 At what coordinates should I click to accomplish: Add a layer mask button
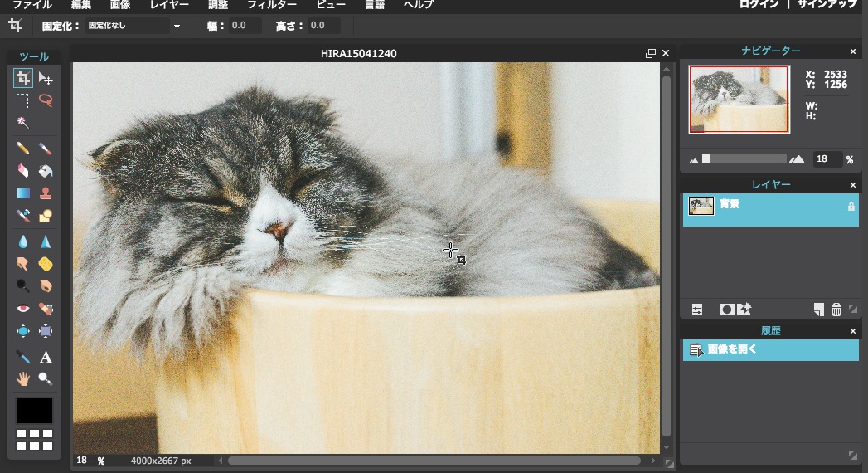[x=726, y=310]
